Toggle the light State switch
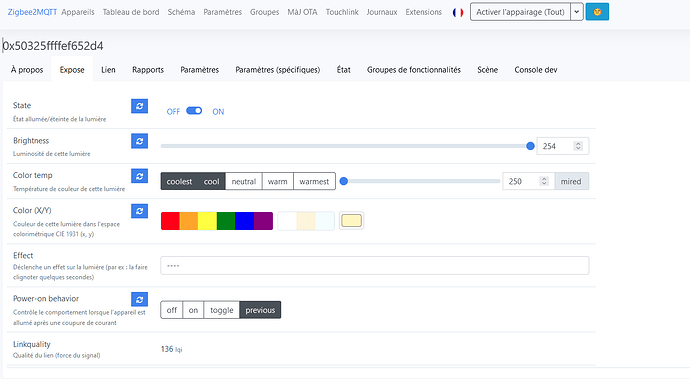 (x=194, y=111)
